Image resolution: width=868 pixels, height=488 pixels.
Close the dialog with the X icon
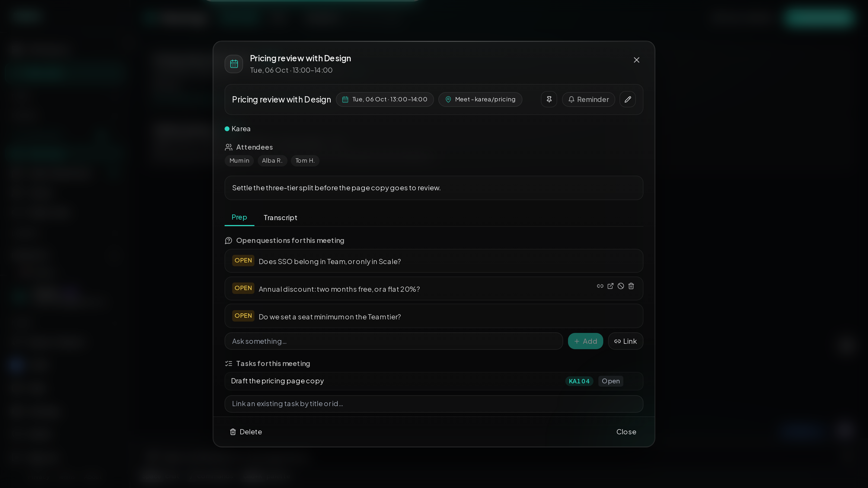[636, 60]
